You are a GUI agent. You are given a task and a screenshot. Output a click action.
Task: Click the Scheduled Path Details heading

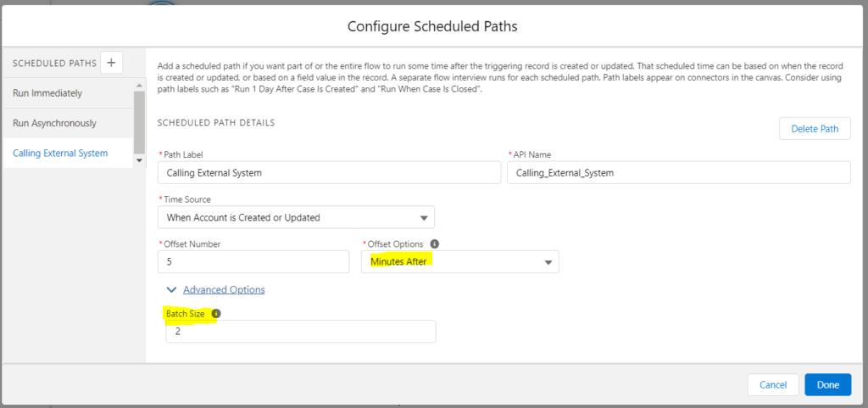point(216,122)
